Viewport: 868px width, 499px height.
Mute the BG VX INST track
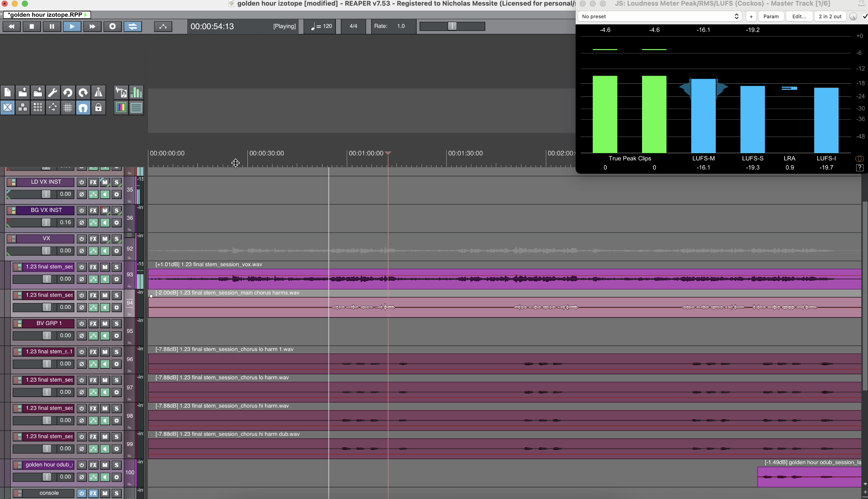pos(105,210)
